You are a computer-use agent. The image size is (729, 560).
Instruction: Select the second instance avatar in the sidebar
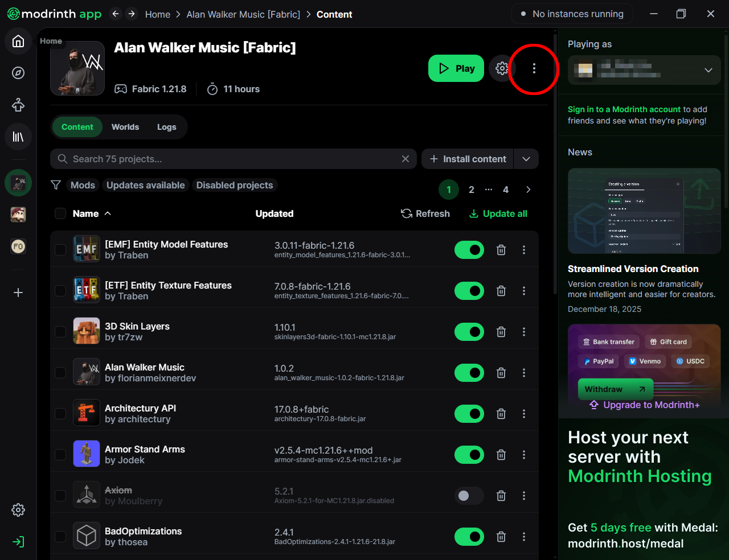pyautogui.click(x=18, y=215)
